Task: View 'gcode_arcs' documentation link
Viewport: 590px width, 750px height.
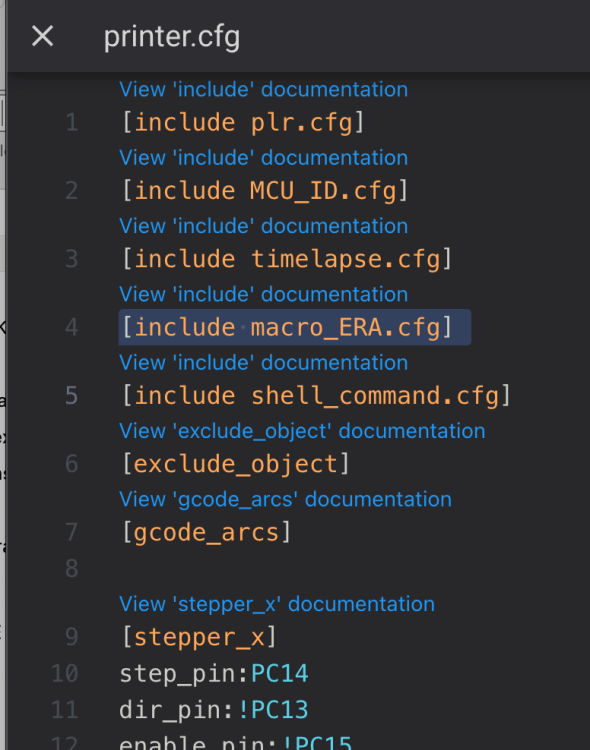Action: [285, 500]
